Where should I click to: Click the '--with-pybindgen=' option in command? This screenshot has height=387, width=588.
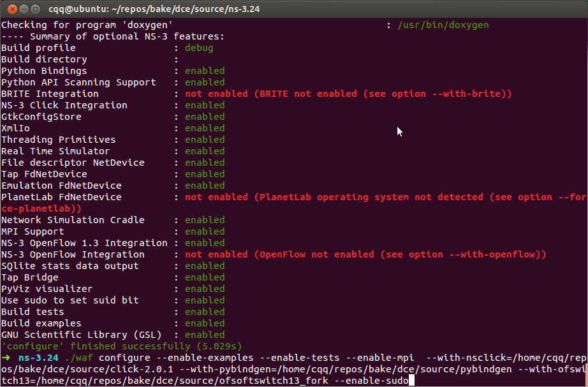pos(228,369)
